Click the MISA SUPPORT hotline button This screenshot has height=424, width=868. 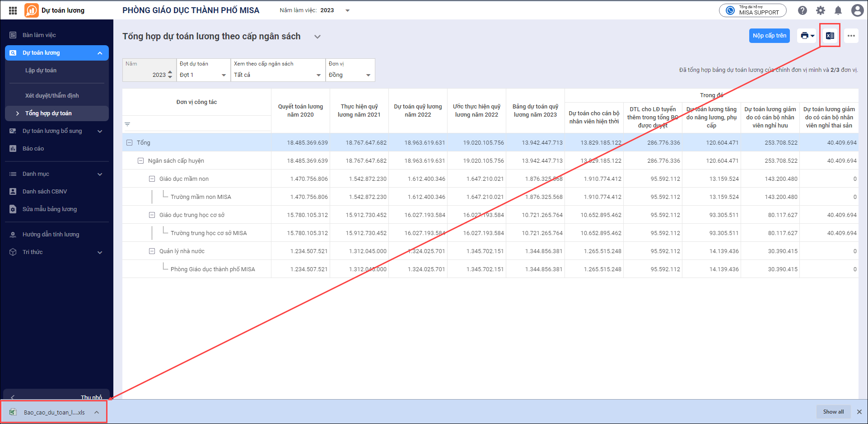[x=753, y=10]
